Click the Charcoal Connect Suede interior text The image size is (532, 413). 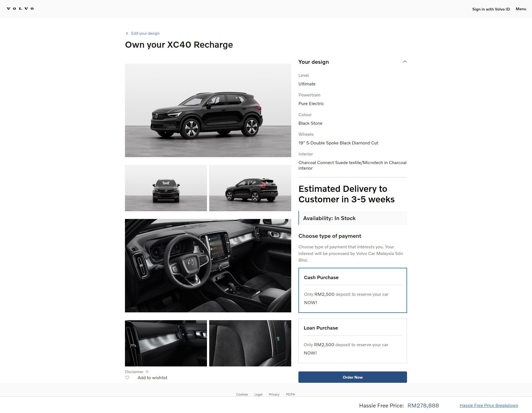point(352,165)
